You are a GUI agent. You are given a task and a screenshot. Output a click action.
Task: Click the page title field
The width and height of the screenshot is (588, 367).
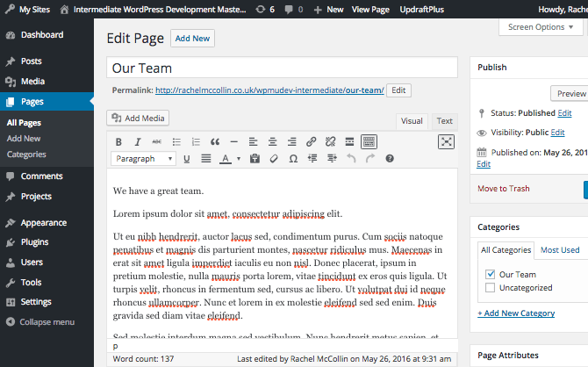(281, 68)
